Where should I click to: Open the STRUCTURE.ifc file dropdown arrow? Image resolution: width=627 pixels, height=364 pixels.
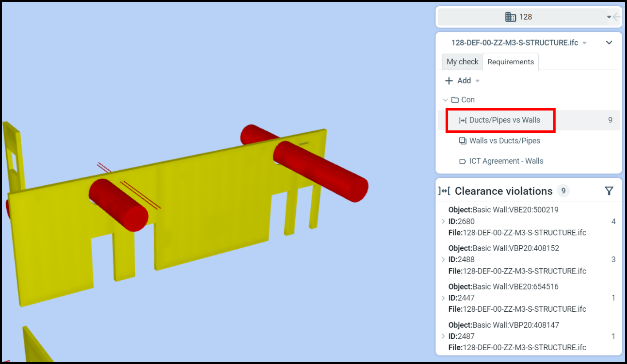[x=584, y=43]
